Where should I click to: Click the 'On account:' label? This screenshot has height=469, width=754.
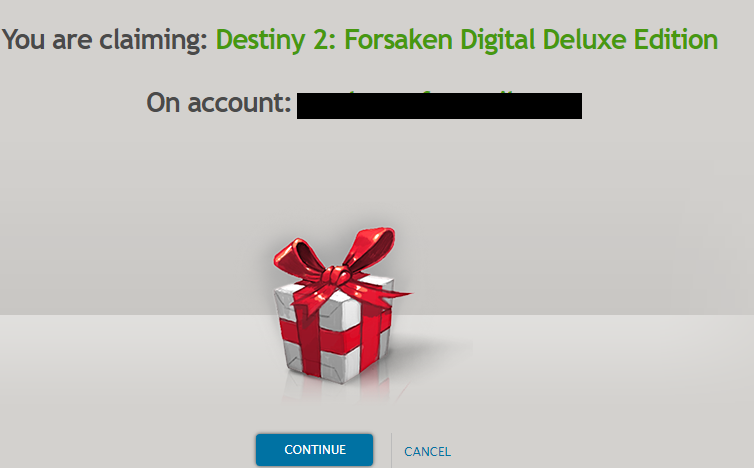pyautogui.click(x=219, y=102)
